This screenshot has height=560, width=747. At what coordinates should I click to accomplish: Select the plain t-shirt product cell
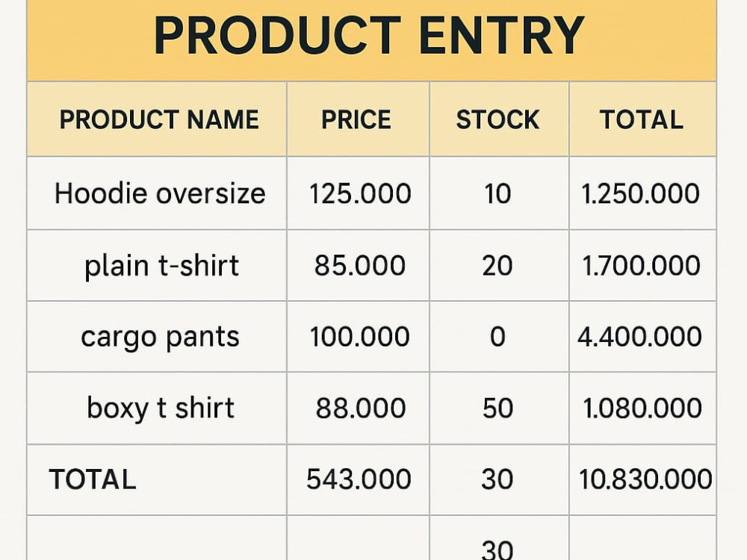[157, 265]
